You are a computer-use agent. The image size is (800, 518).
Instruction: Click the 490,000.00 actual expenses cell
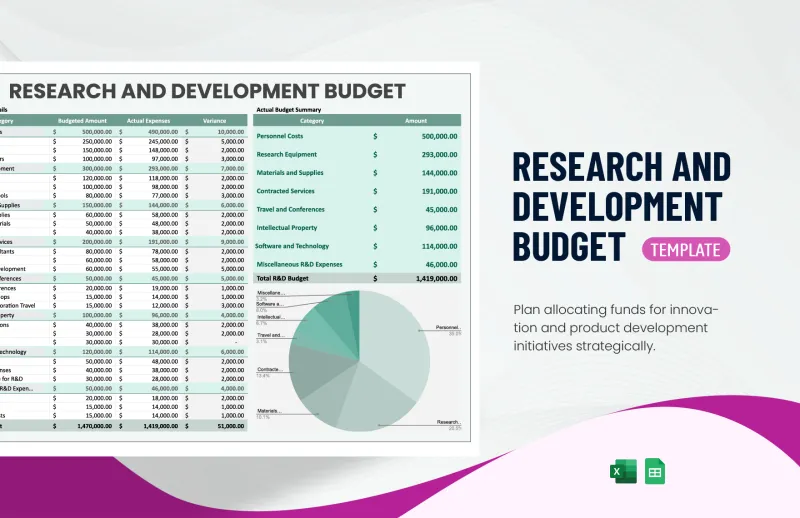pos(163,132)
